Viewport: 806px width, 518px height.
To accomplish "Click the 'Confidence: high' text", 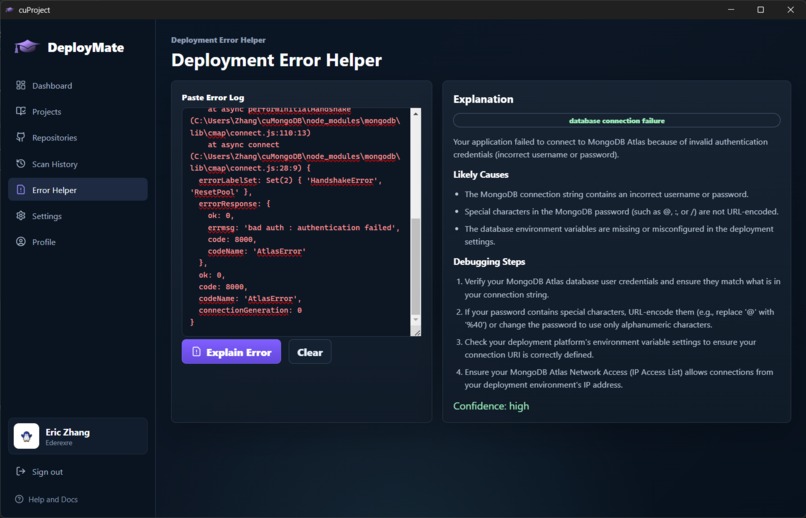I will pos(491,406).
